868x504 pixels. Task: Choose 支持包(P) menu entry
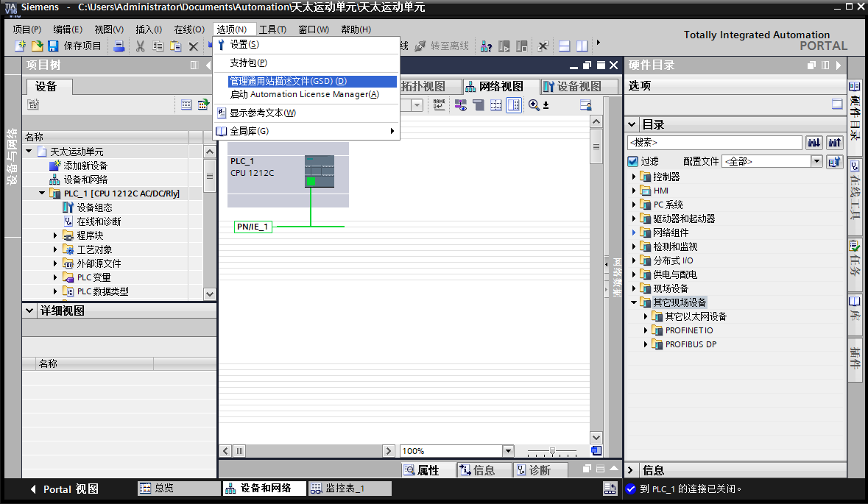coord(306,63)
